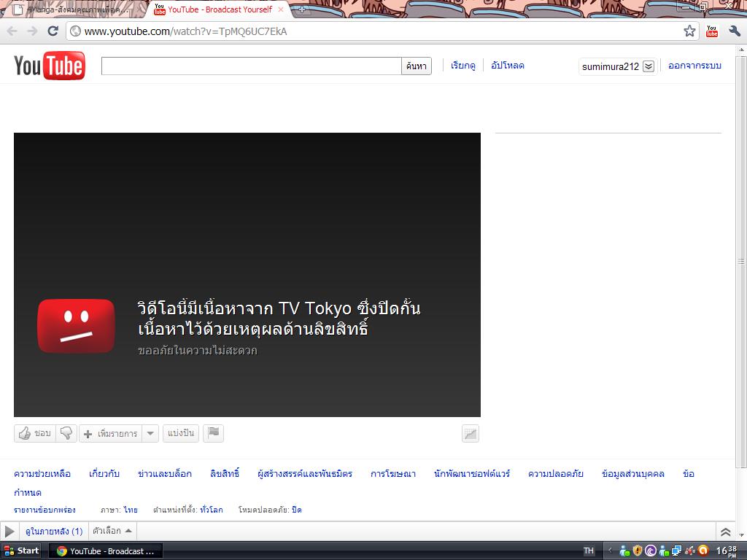Open the อัปโหลด upload link

tap(508, 66)
